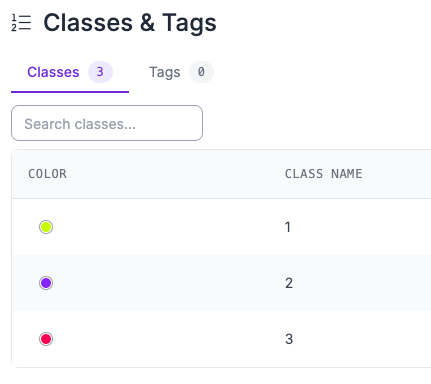The width and height of the screenshot is (431, 384).
Task: Click the Classes & Tags page heading
Action: tap(130, 23)
